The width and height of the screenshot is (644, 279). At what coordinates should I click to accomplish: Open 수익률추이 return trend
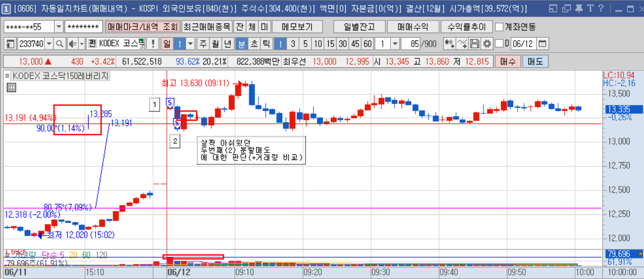pos(467,27)
